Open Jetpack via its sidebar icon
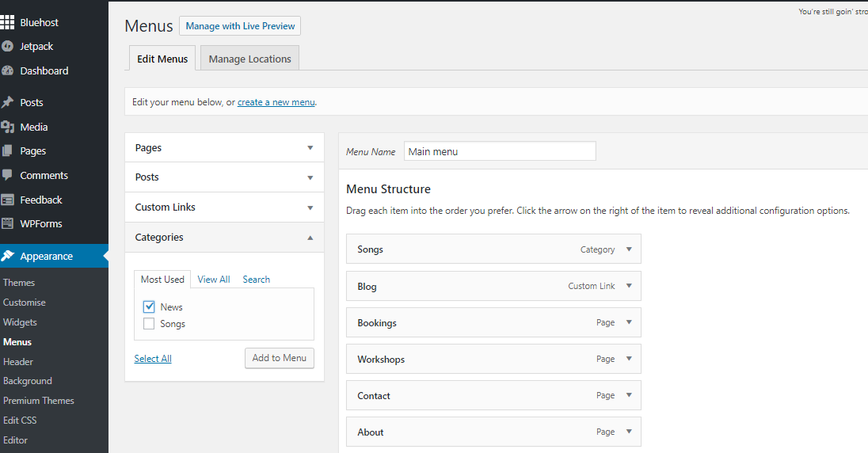 tap(8, 47)
